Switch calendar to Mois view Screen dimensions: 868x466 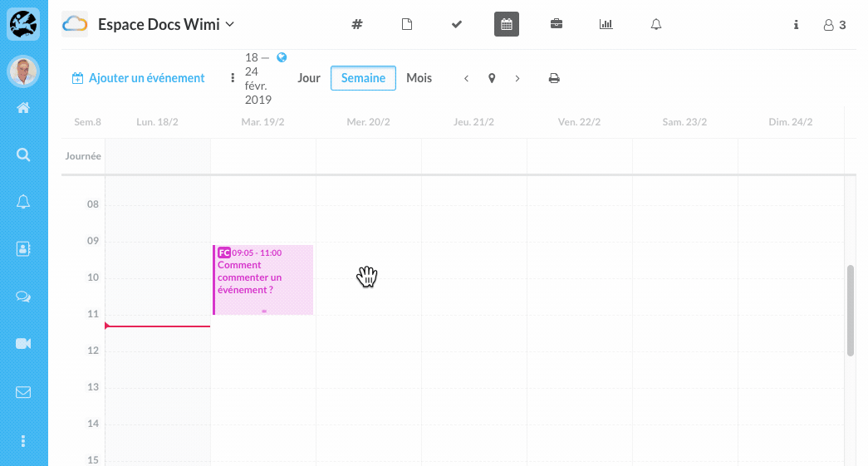(x=419, y=78)
